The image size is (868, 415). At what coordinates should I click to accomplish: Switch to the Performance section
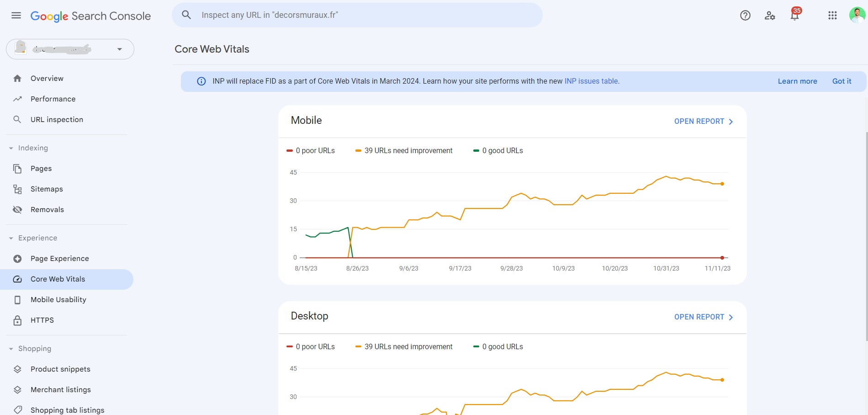(53, 99)
